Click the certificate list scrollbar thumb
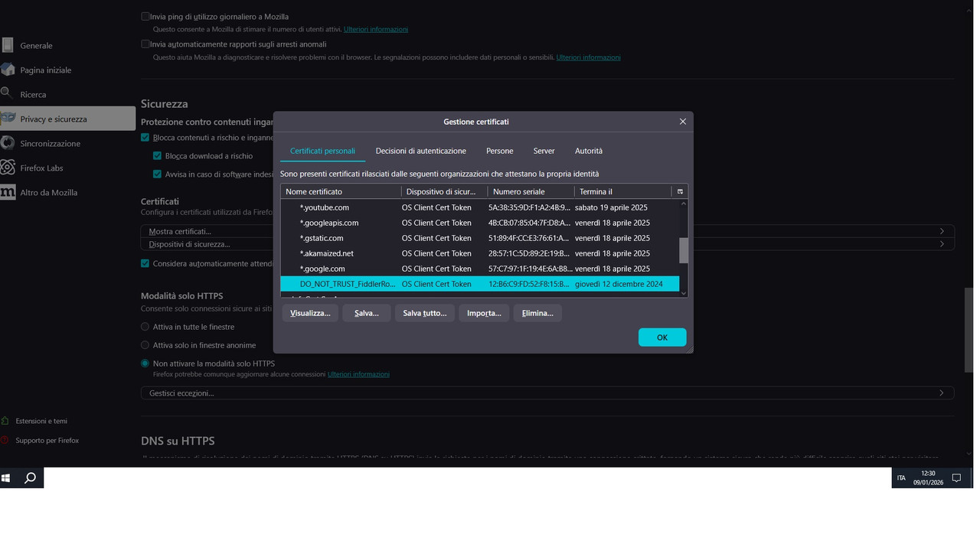This screenshot has height=551, width=980. coord(684,250)
